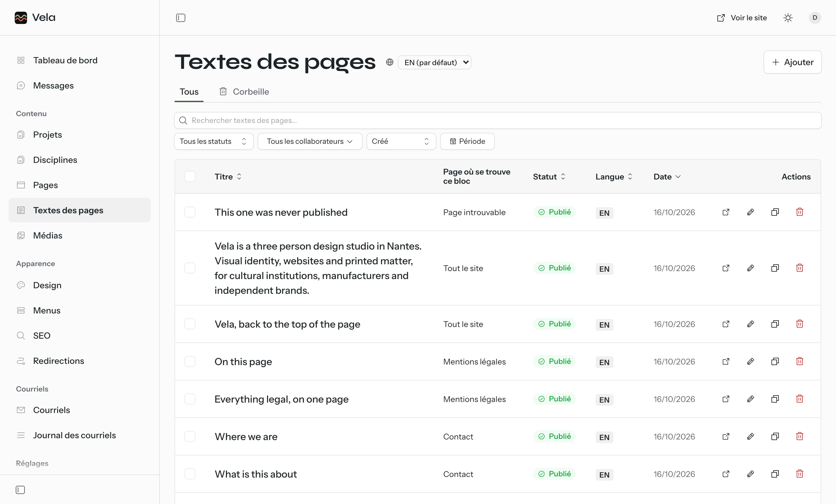836x504 pixels.
Task: Tick the checkbox for 'Where we are'
Action: pos(190,436)
